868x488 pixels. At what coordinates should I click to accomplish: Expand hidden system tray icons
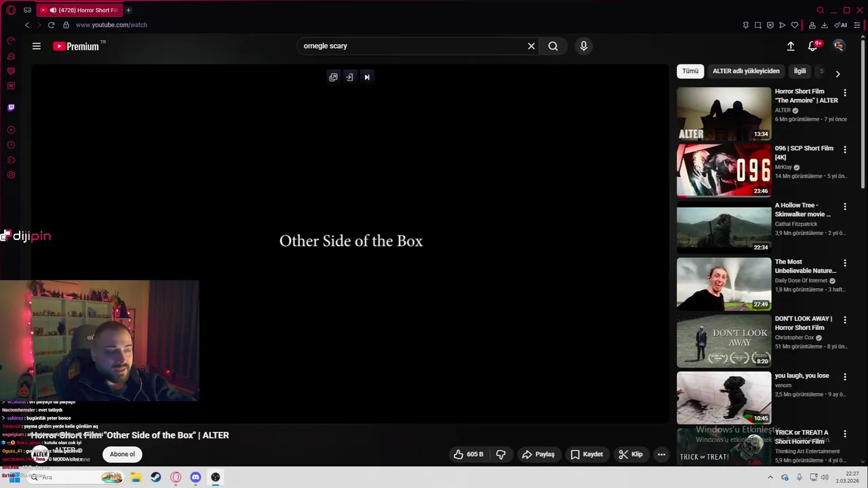click(770, 477)
